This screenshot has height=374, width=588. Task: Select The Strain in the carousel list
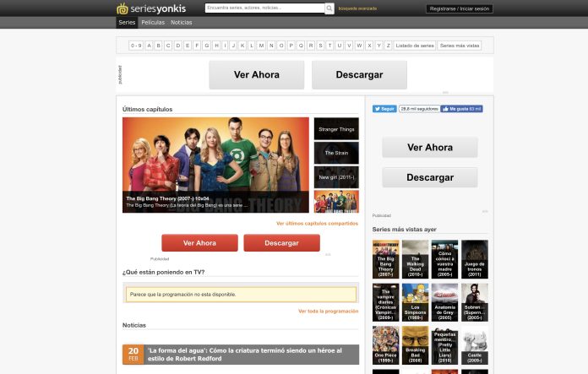(336, 153)
